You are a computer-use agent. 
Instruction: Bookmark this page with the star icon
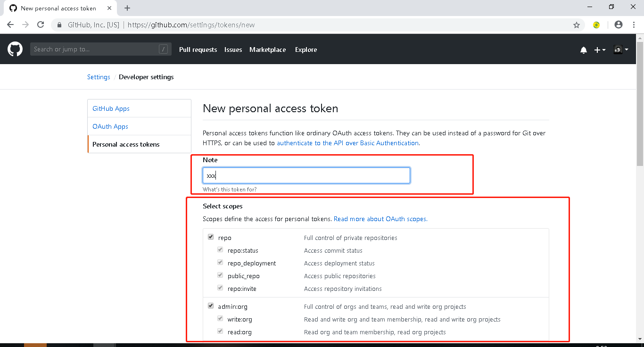576,25
